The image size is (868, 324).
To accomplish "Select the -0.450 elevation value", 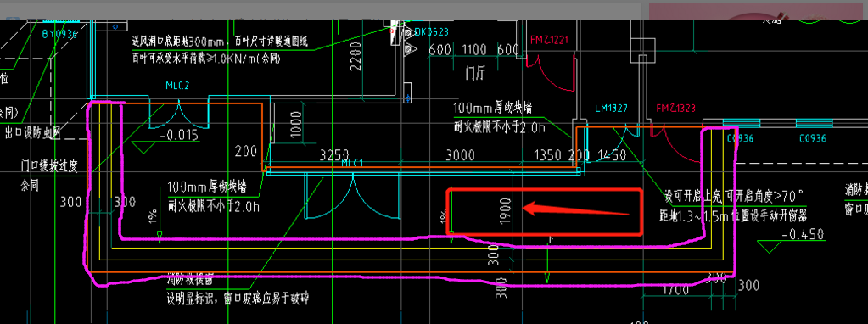I will [804, 234].
